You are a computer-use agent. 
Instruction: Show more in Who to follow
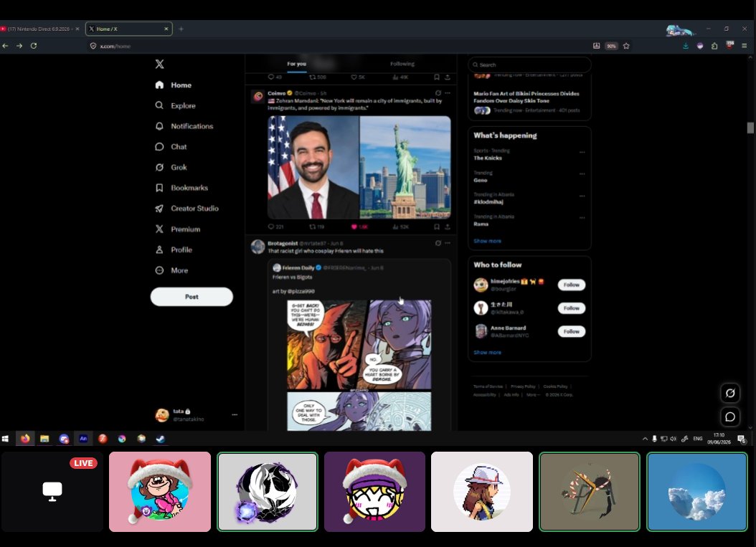pyautogui.click(x=487, y=352)
